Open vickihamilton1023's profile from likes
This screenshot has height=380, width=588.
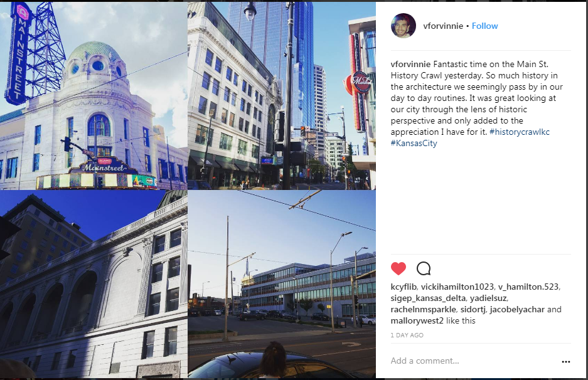point(457,287)
